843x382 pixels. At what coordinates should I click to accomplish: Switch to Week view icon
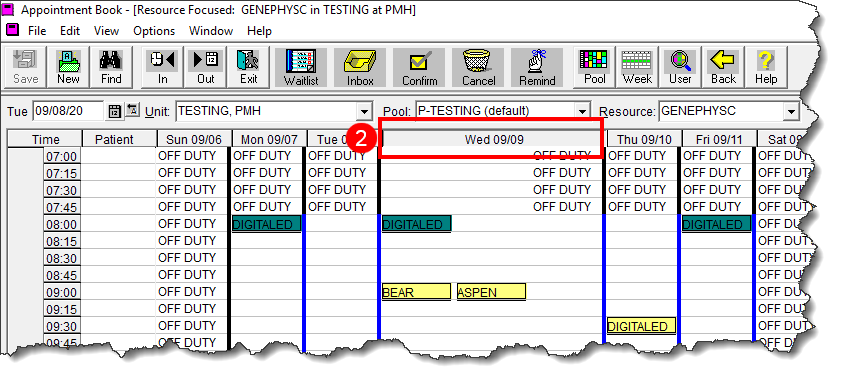(x=637, y=67)
